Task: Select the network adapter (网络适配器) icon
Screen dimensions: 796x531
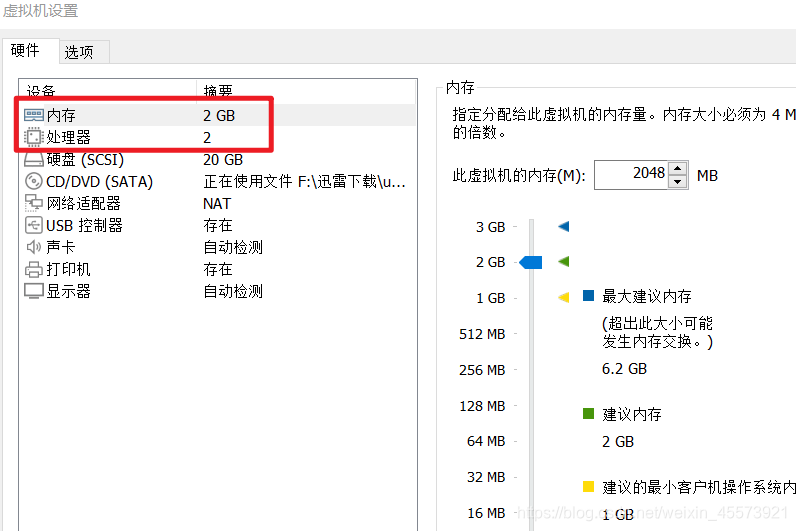Action: pyautogui.click(x=34, y=203)
